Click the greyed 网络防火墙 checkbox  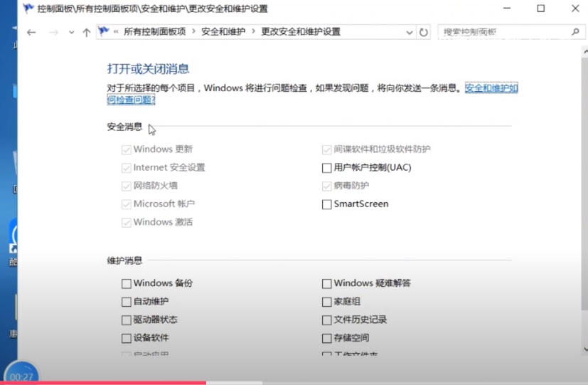tap(127, 186)
